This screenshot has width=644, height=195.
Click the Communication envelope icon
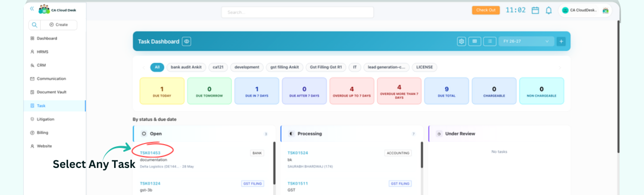pos(32,79)
